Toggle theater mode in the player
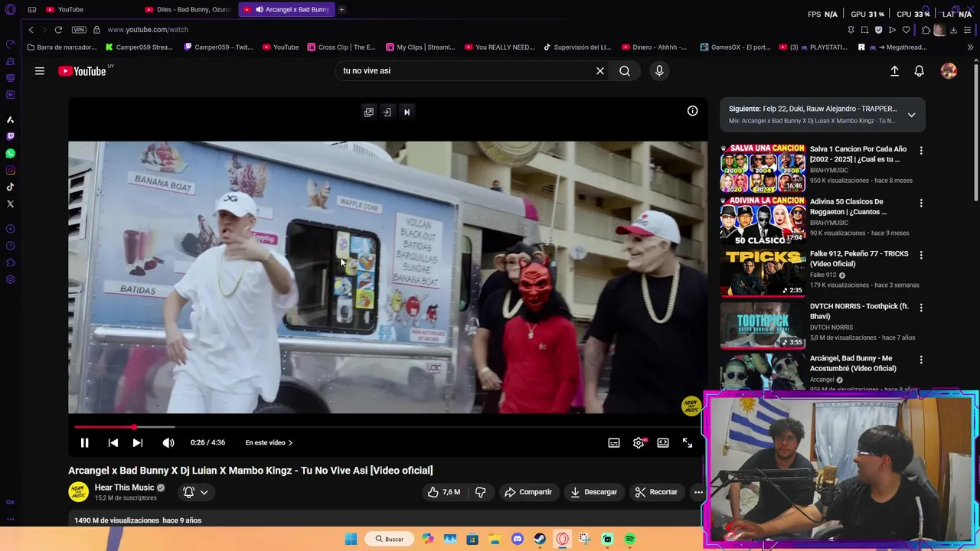 pos(663,442)
